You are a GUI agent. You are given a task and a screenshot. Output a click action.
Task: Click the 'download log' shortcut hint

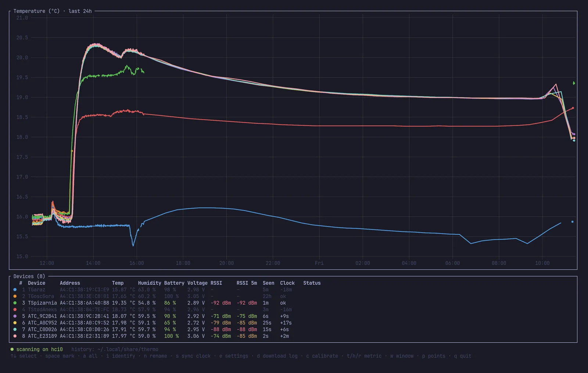277,356
